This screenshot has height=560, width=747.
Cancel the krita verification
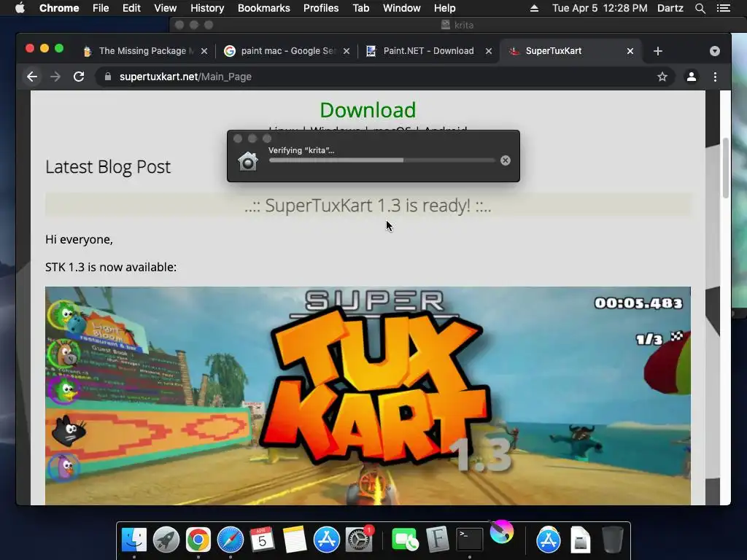[506, 160]
